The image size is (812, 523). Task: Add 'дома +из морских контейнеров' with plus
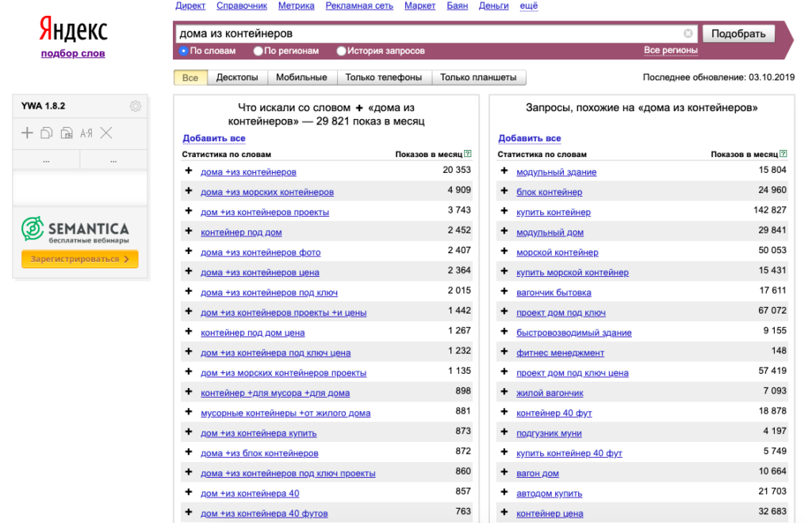click(x=189, y=191)
